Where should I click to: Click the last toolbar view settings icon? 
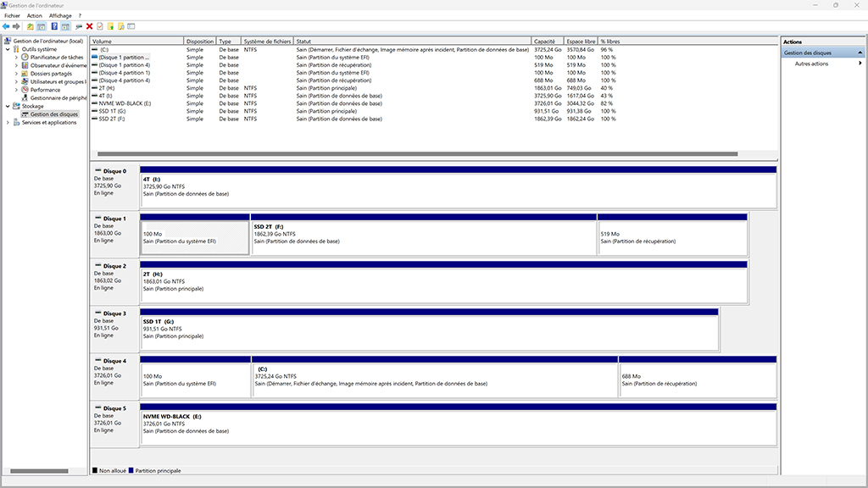tap(131, 26)
